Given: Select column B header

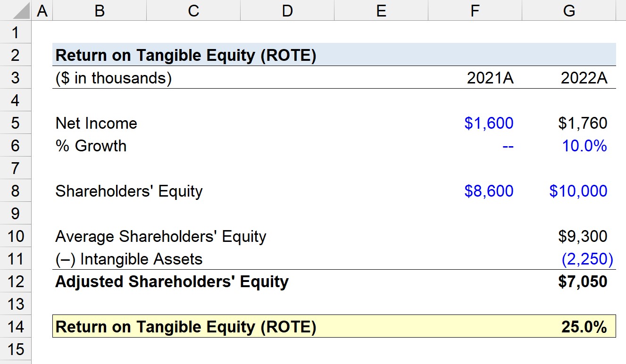Looking at the screenshot, I should click(99, 10).
